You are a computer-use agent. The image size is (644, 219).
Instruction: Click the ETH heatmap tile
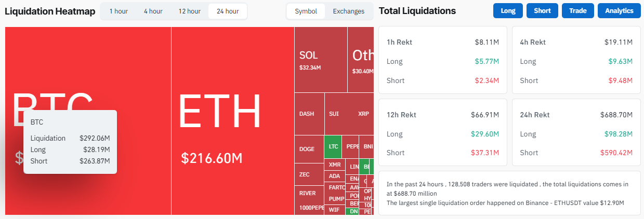pyautogui.click(x=232, y=120)
